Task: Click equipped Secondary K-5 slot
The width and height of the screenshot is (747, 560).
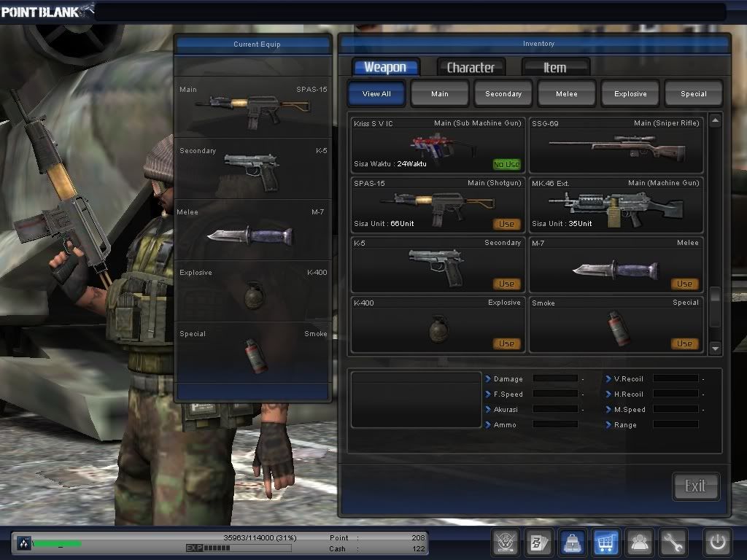Action: click(253, 168)
